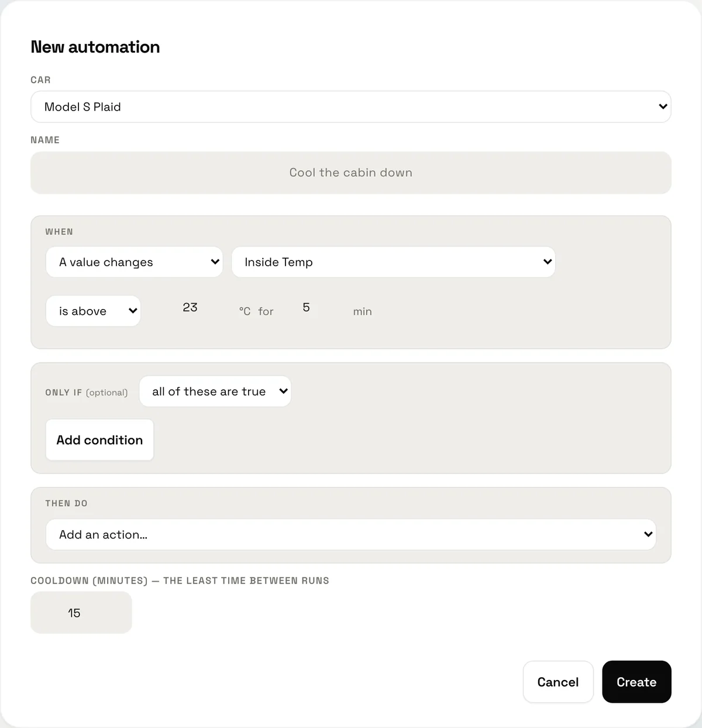Screen dimensions: 702x728
Task: Click the automation name field 'Cool the cabin down'
Action: point(351,173)
